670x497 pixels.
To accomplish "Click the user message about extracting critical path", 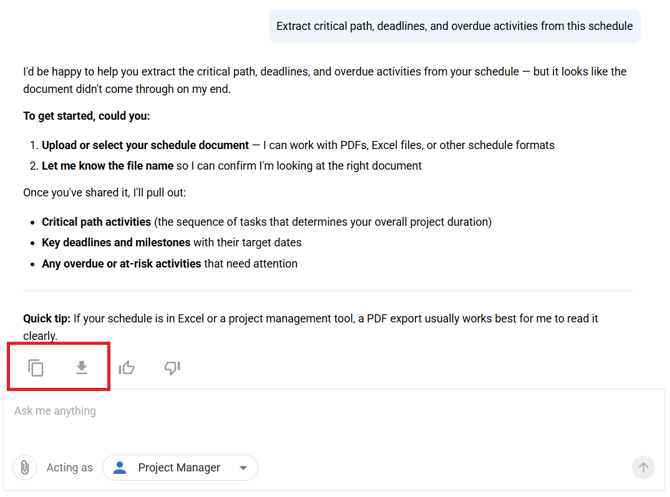I will click(x=454, y=26).
